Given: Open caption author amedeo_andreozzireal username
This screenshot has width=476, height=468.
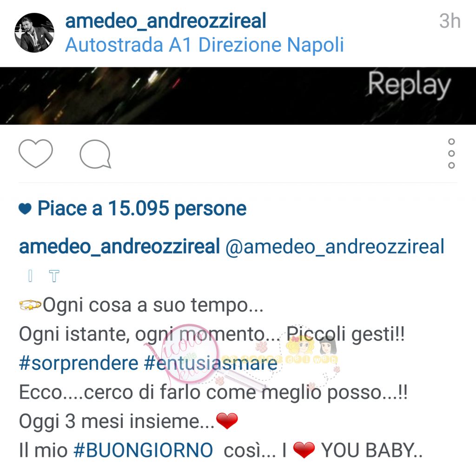Looking at the screenshot, I should click(x=119, y=246).
